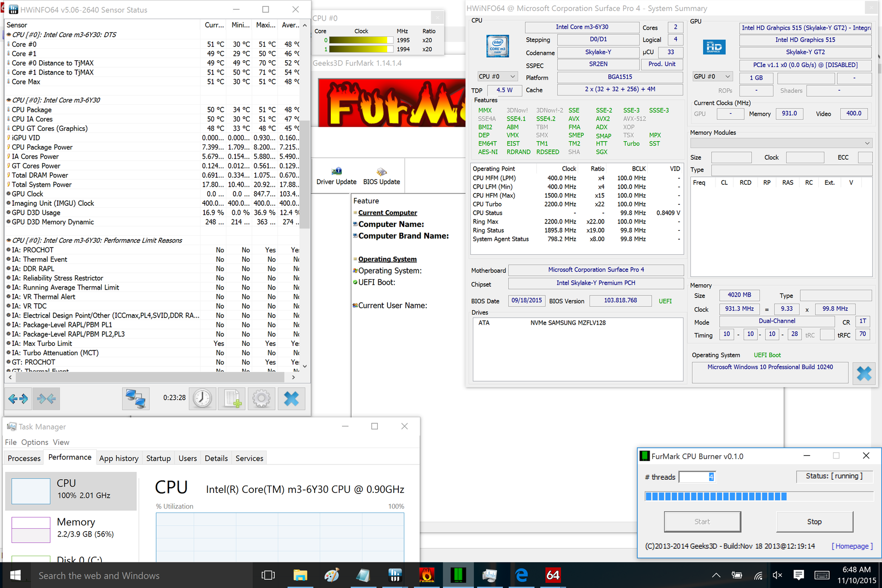Click the Intel Core m3 CPU logo
This screenshot has height=588, width=882.
click(x=497, y=46)
